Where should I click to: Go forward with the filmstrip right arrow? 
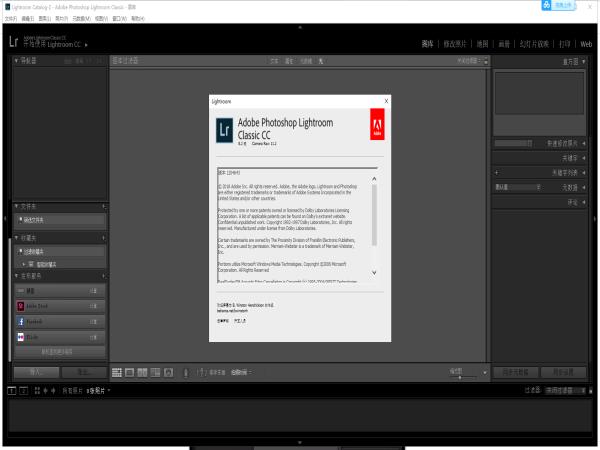click(53, 391)
